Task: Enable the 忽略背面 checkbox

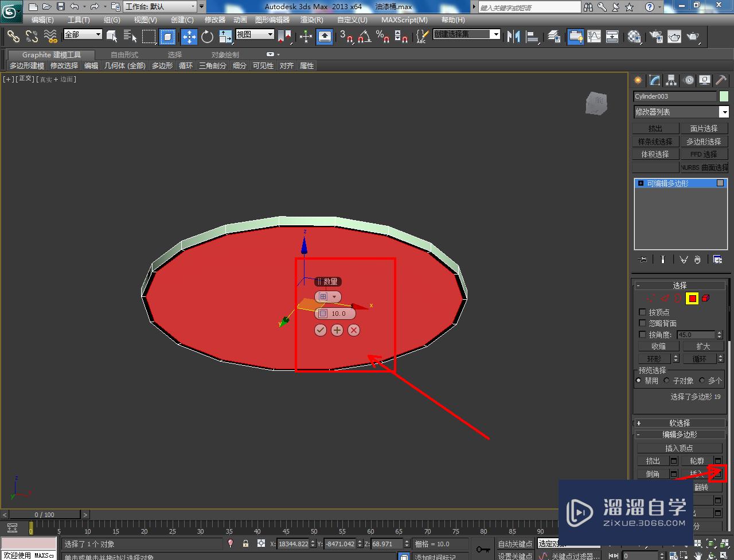Action: click(642, 323)
